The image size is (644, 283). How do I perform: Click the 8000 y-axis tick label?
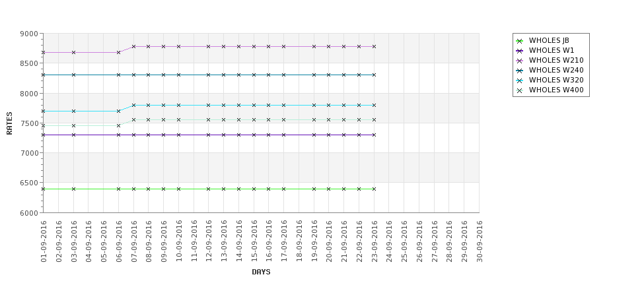[x=29, y=94]
